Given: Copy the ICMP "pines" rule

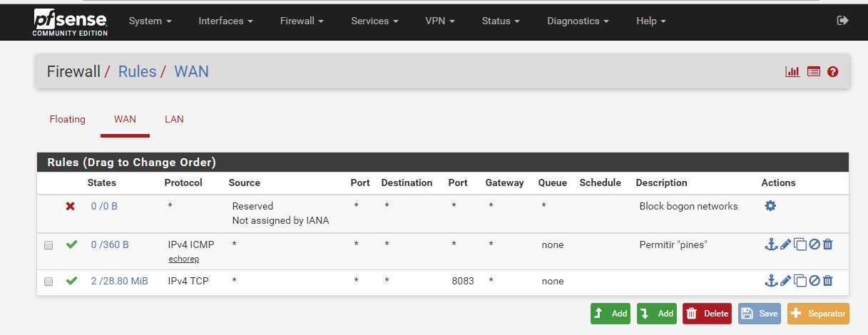Looking at the screenshot, I should point(800,244).
